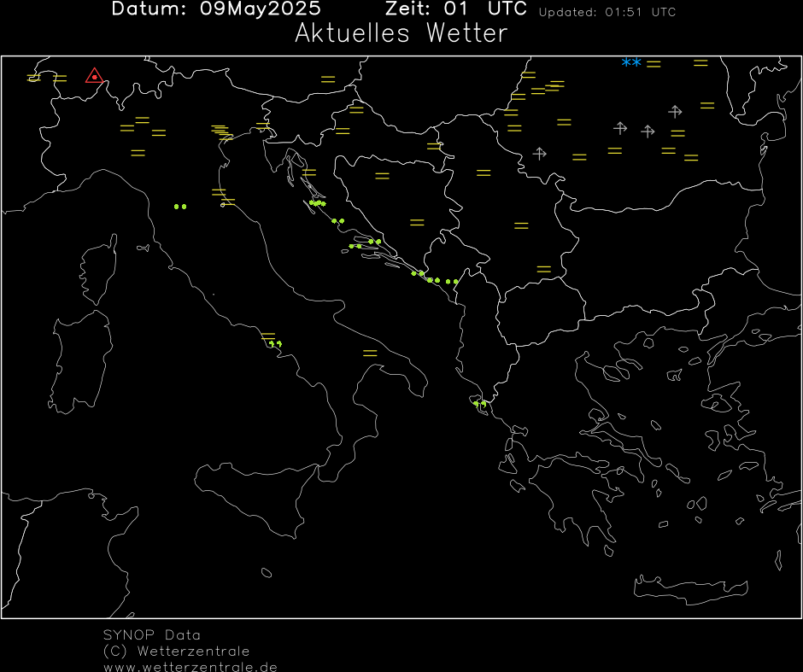Viewport: 803px width, 672px height.
Task: Select the Sardinia island outline
Action: pos(80,362)
